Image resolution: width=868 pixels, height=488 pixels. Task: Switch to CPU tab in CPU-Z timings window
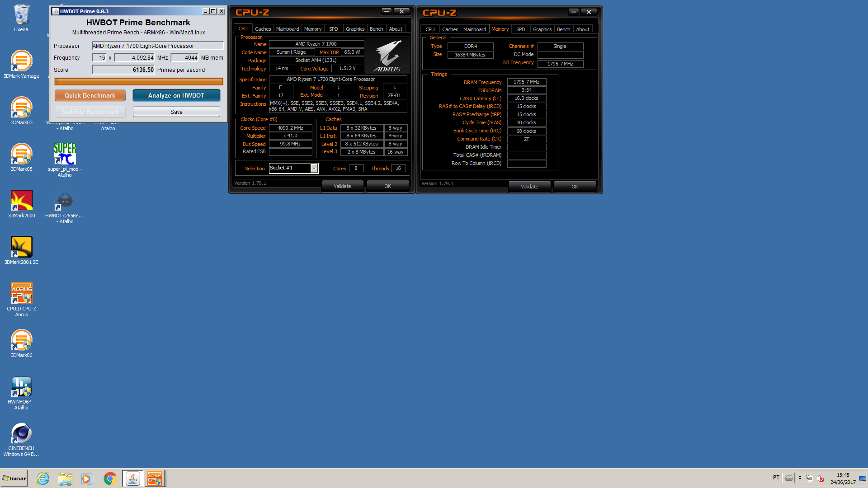tap(430, 29)
